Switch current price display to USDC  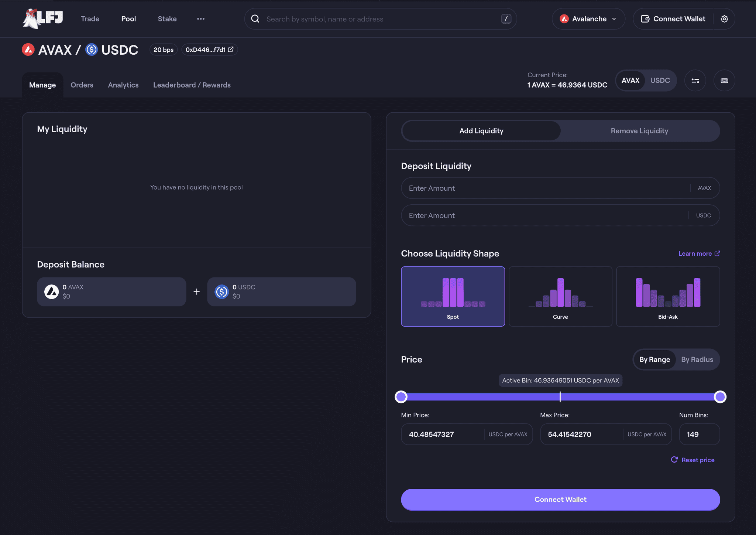(660, 81)
